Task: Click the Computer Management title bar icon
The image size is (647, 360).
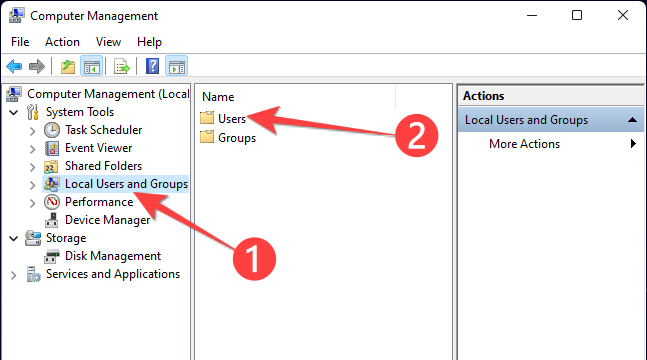Action: coord(17,16)
